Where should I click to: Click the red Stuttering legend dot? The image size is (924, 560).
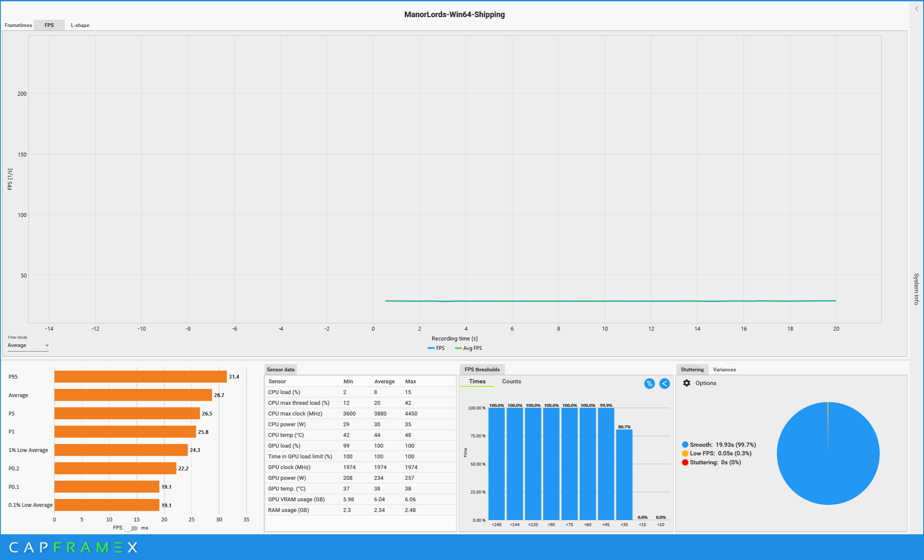pyautogui.click(x=685, y=462)
